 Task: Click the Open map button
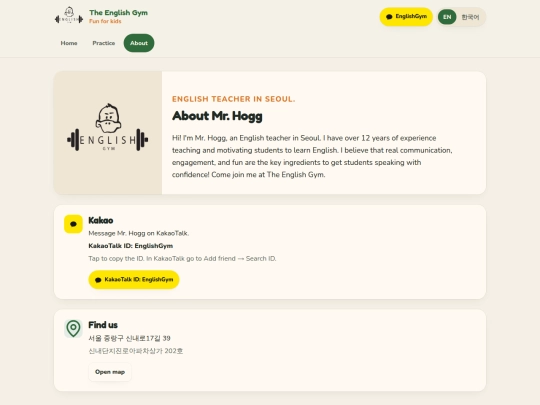[x=110, y=372]
